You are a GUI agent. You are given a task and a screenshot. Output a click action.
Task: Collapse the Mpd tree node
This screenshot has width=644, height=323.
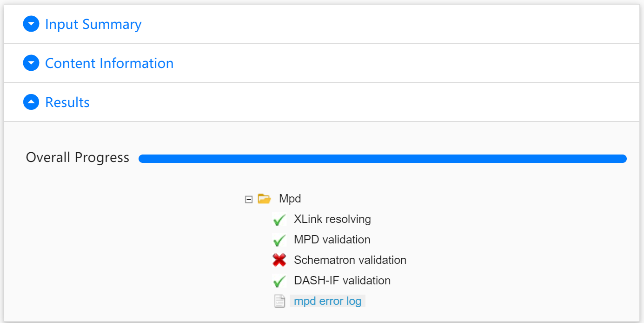click(x=250, y=198)
